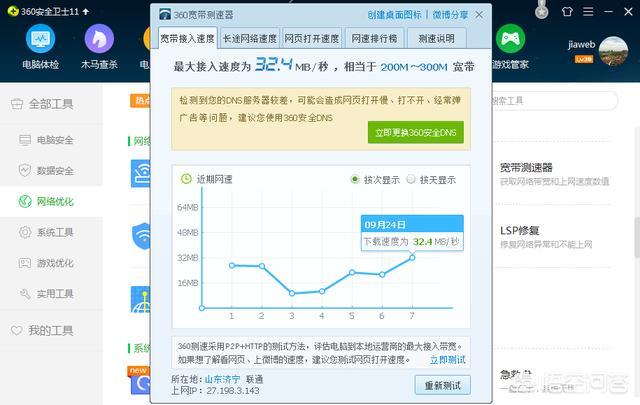Click the skin shirt icon in title bar
This screenshot has width=640, height=405.
click(567, 11)
